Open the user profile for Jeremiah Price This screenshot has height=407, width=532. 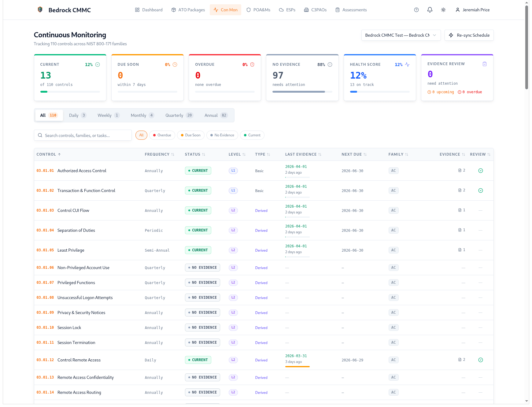(472, 10)
